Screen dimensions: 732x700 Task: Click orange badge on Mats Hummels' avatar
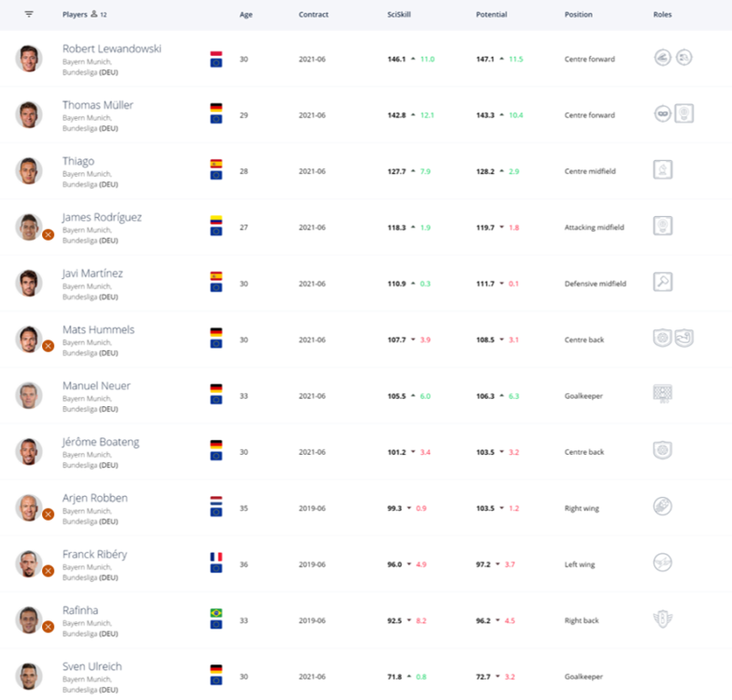point(48,346)
